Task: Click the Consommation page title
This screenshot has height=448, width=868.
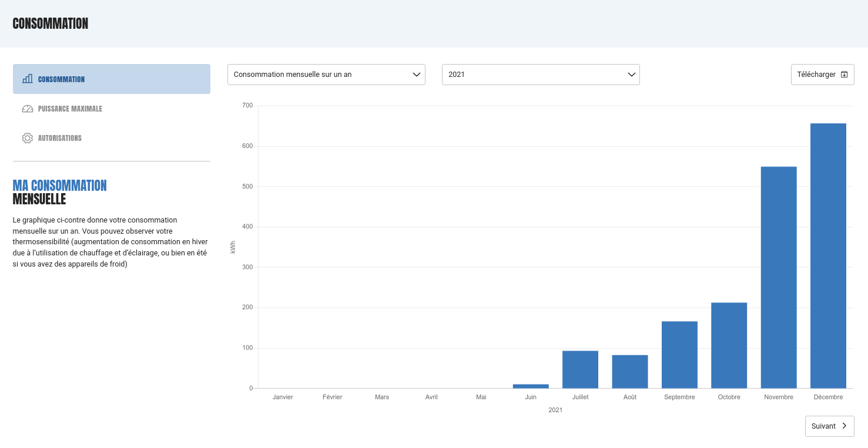Action: (51, 23)
